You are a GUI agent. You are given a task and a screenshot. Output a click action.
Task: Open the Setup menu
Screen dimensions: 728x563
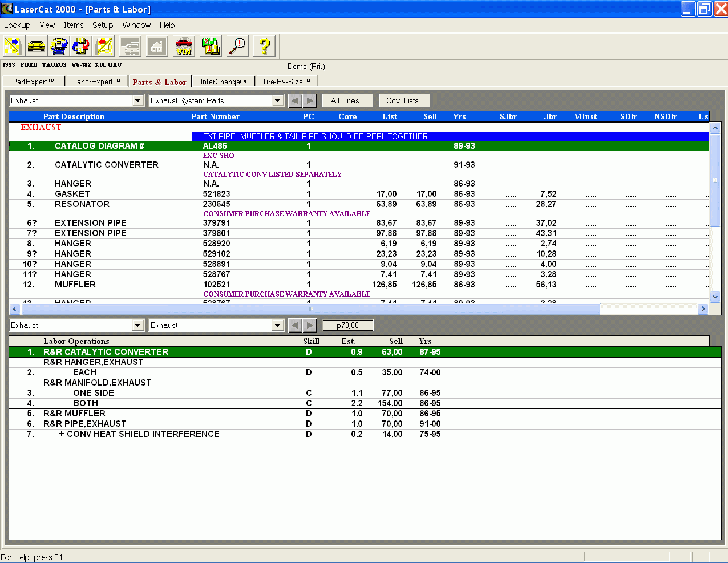pyautogui.click(x=103, y=25)
